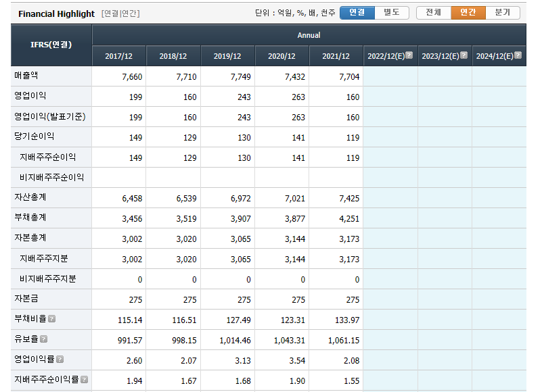Click the 영업이익률 row label text
This screenshot has width=542, height=392.
[x=35, y=359]
